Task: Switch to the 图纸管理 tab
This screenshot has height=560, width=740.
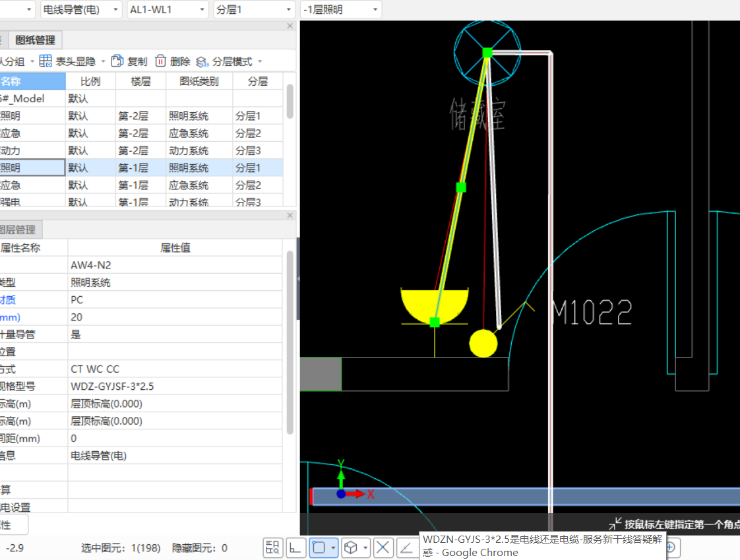Action: pyautogui.click(x=36, y=40)
